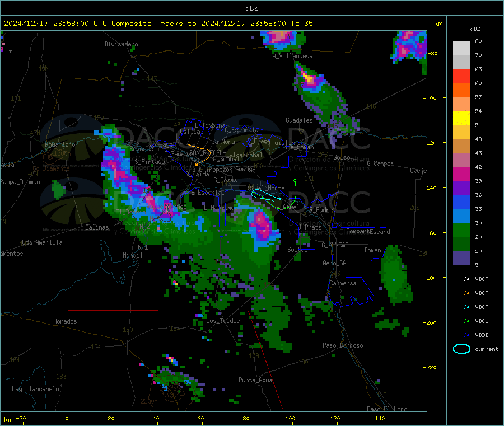Click the 'Guadales' map label
The image size is (504, 426).
pos(299,120)
